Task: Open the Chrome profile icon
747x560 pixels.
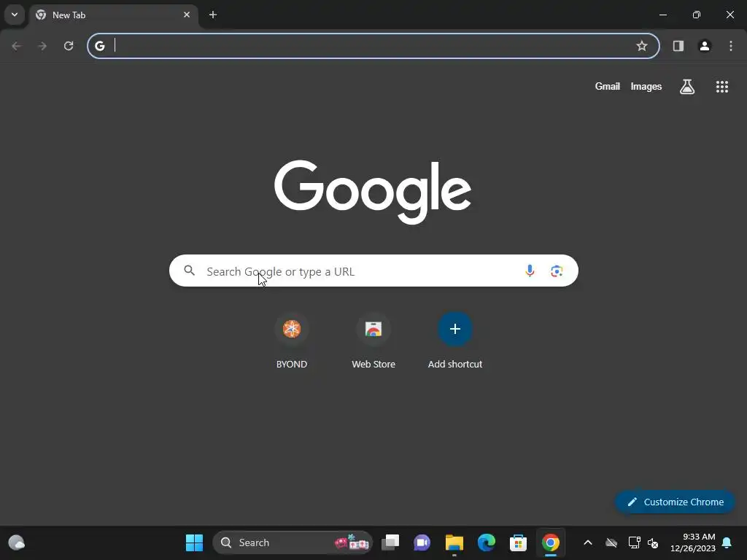Action: 704,46
